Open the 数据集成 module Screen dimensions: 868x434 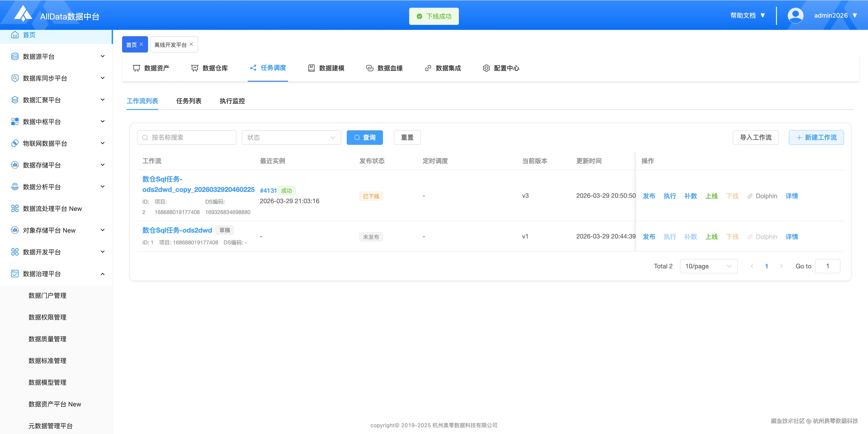(x=448, y=68)
